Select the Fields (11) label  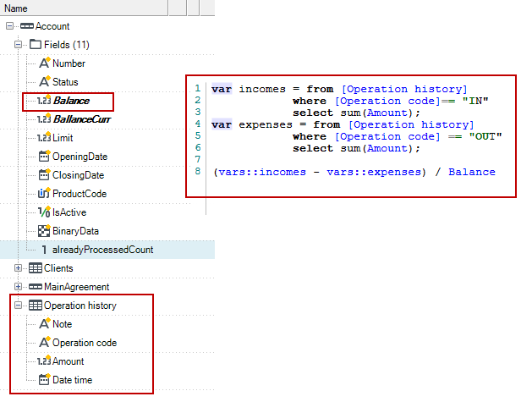tap(67, 45)
